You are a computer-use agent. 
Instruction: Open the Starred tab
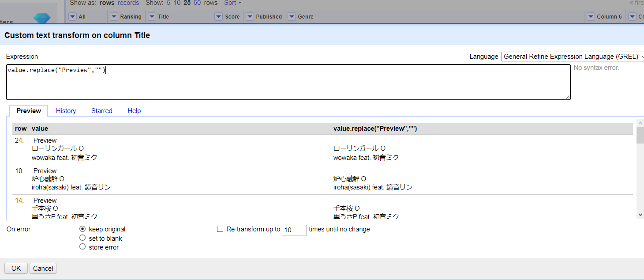pyautogui.click(x=101, y=111)
